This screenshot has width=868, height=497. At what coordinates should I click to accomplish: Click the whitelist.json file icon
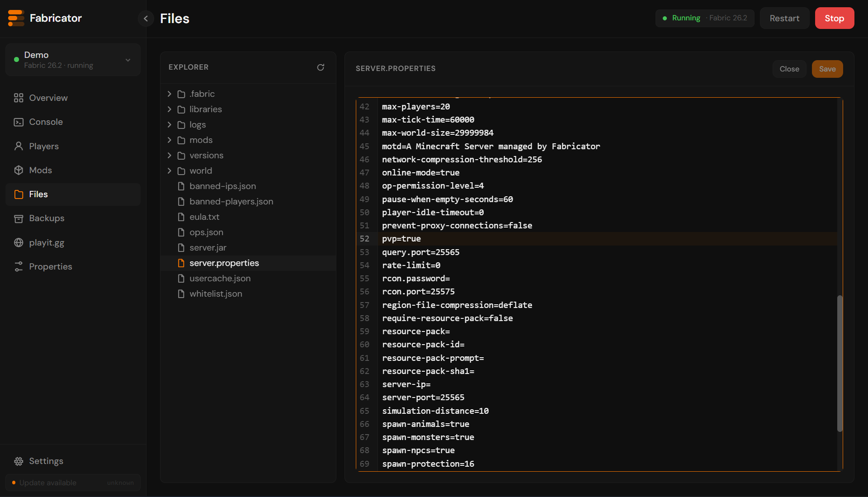coord(181,294)
